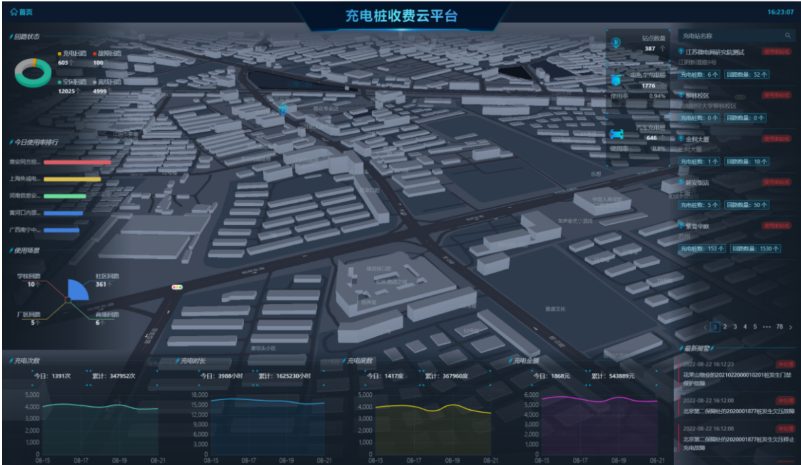Toggle the red fault circuit legend item
The height and width of the screenshot is (465, 801).
tap(96, 53)
